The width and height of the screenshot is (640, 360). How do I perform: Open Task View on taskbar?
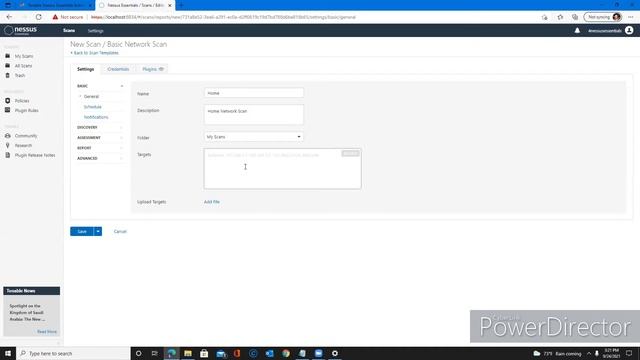tap(155, 353)
